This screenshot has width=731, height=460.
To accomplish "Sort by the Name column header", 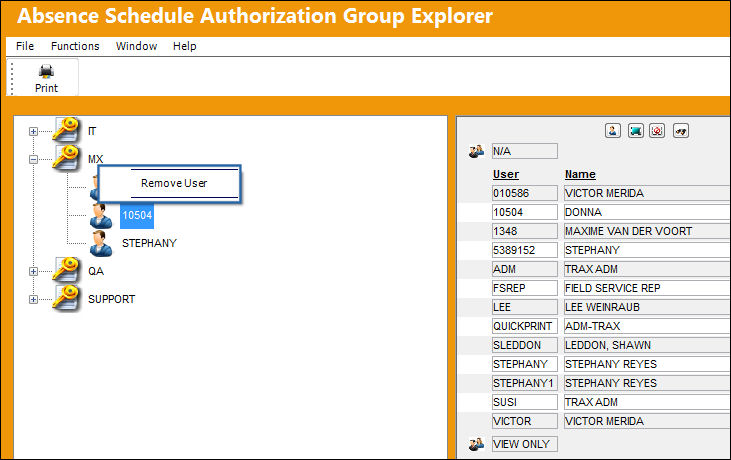I will pos(580,174).
